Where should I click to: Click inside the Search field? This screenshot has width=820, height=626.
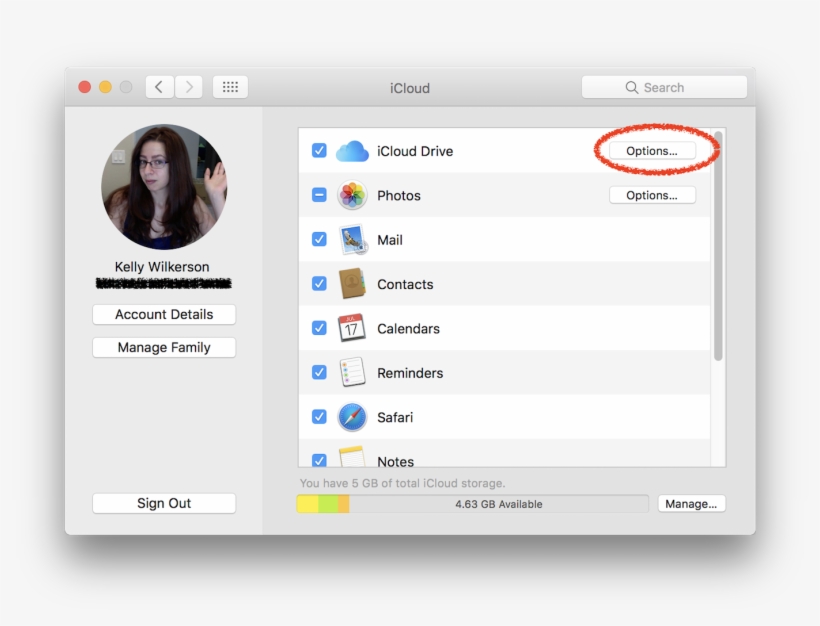[x=664, y=86]
